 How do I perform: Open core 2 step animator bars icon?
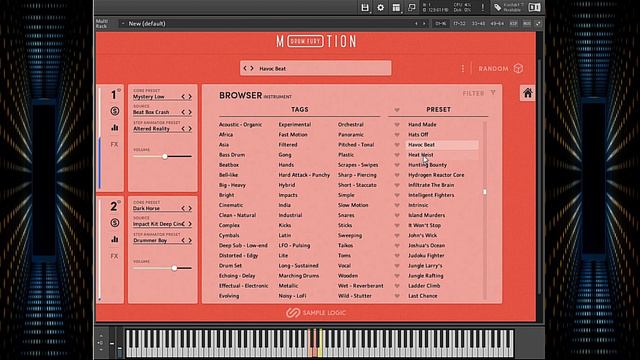[x=115, y=240]
